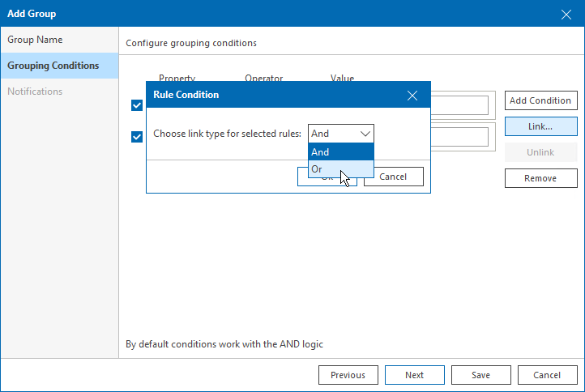Click the first row's Value field
Screen dimensions: 585x392
click(x=459, y=105)
